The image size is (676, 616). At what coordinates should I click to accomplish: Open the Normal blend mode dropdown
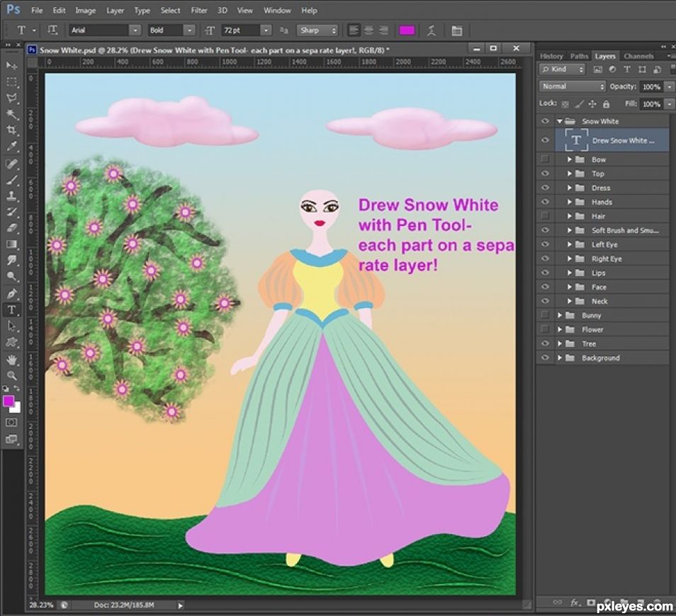click(572, 86)
